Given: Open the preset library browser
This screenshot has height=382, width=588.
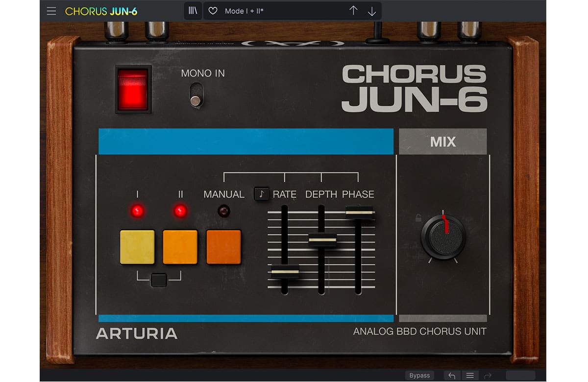Looking at the screenshot, I should (x=193, y=11).
